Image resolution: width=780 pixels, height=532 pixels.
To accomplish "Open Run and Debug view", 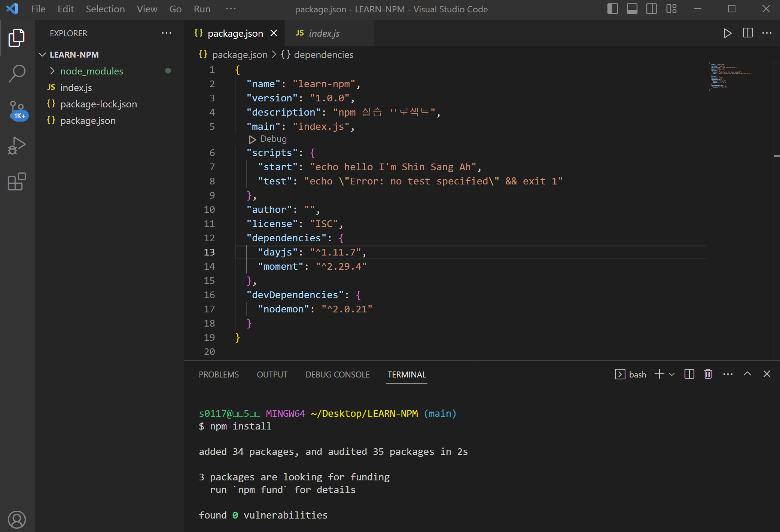I will 17,146.
